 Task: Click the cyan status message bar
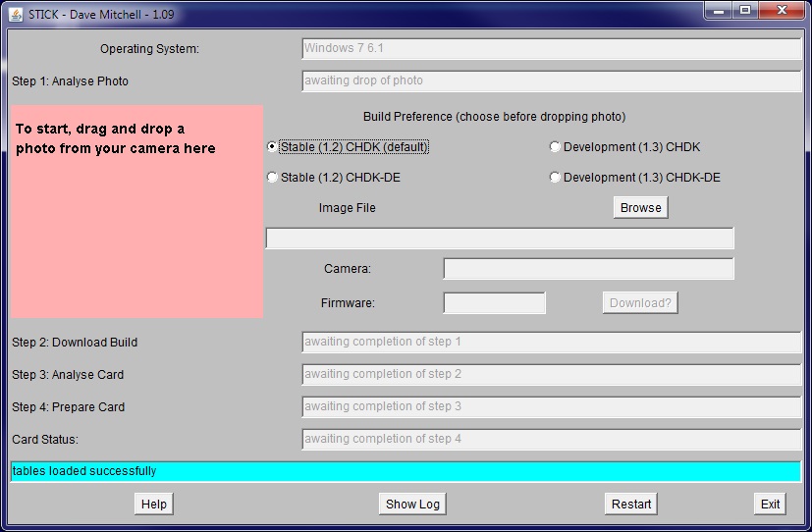[406, 471]
